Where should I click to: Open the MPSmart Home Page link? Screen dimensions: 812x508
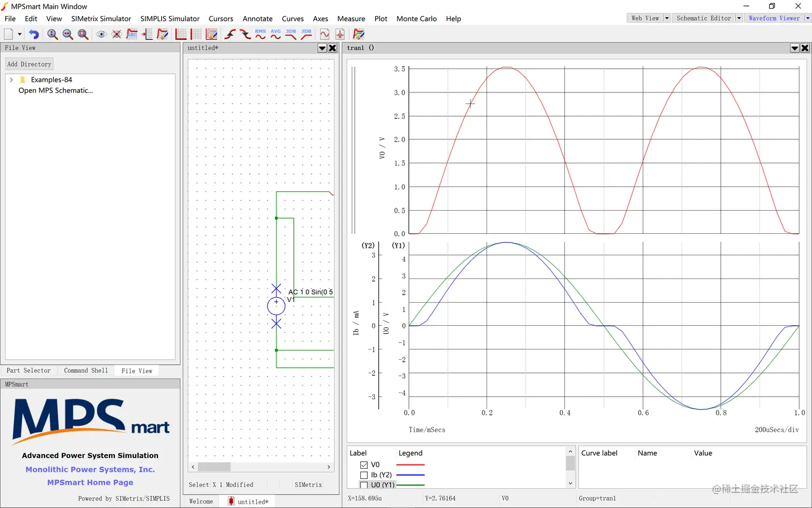(x=90, y=483)
